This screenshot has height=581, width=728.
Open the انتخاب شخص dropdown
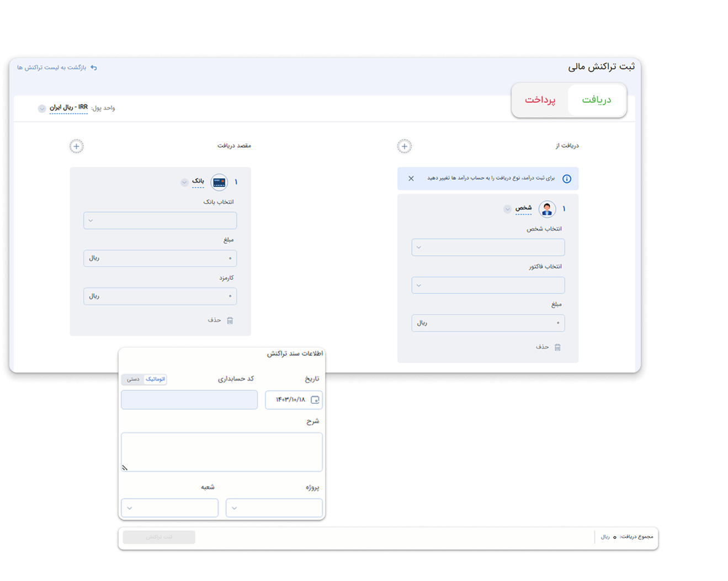point(488,247)
